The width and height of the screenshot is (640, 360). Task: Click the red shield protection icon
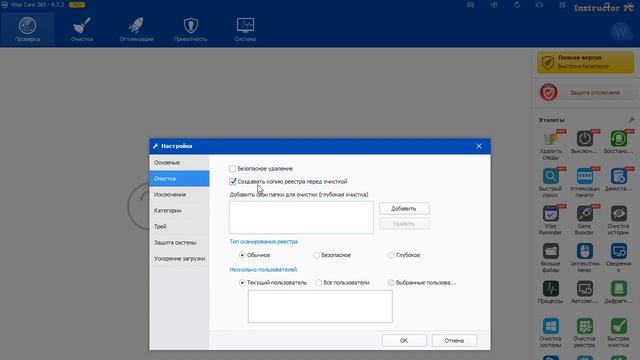click(x=548, y=92)
